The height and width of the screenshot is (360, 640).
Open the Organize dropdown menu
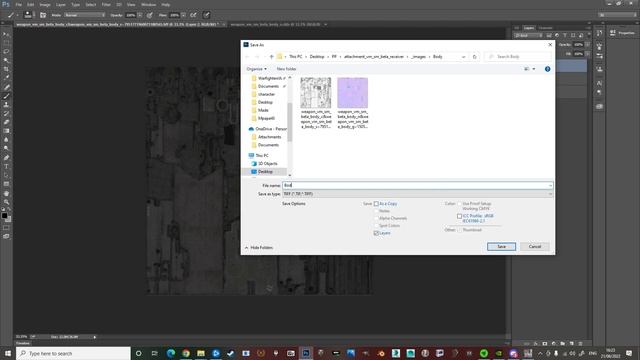256,69
